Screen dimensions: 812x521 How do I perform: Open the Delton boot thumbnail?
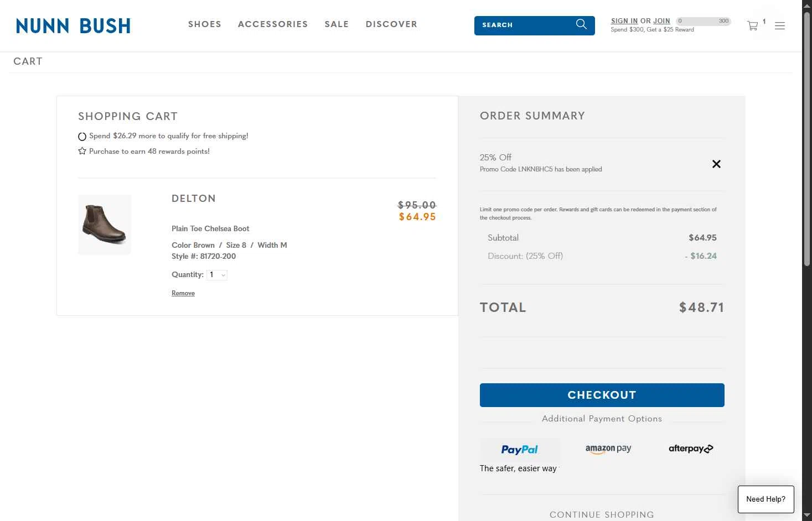click(105, 225)
